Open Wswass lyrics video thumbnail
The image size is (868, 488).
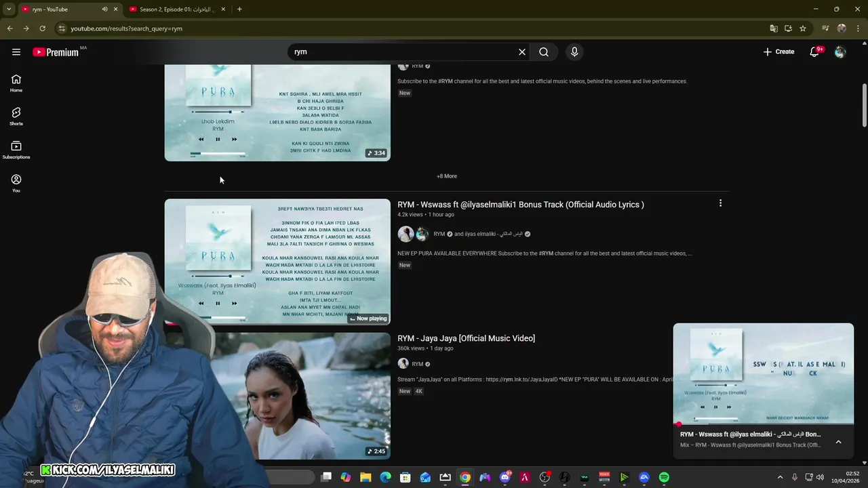coord(277,262)
